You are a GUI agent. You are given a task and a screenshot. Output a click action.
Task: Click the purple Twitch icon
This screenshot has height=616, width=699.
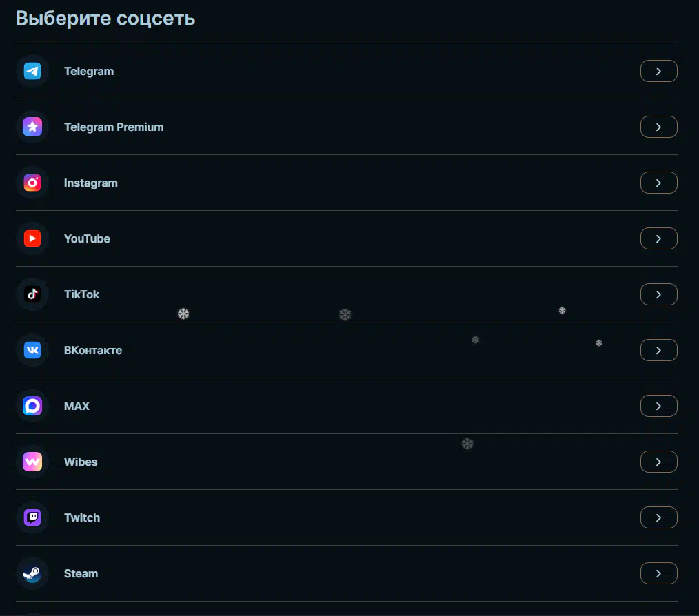click(x=32, y=517)
